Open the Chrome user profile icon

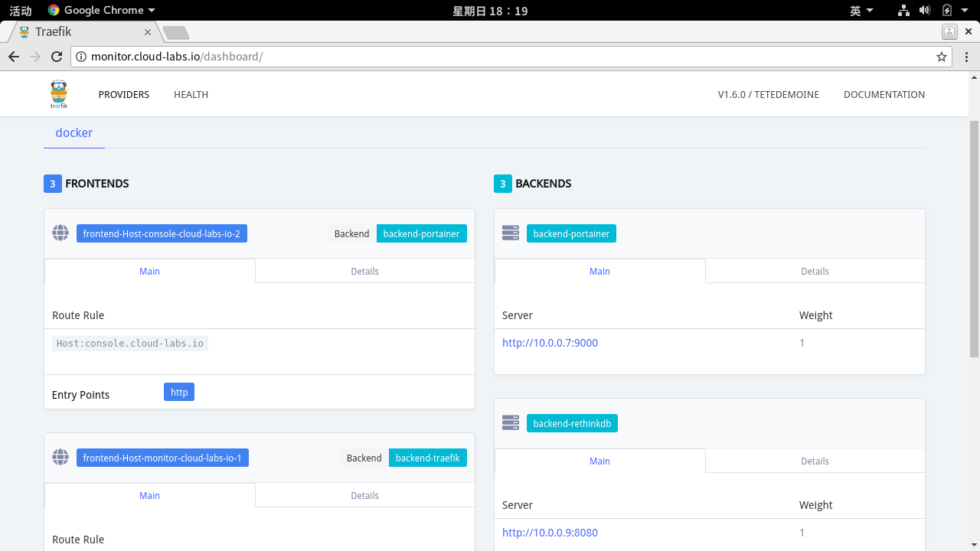click(x=949, y=31)
